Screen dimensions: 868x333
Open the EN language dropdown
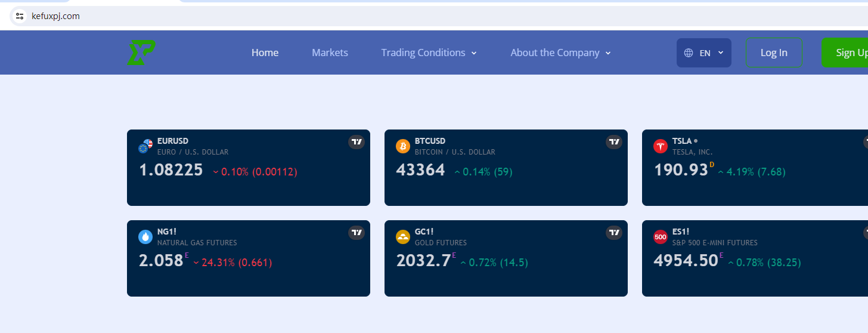pos(704,53)
